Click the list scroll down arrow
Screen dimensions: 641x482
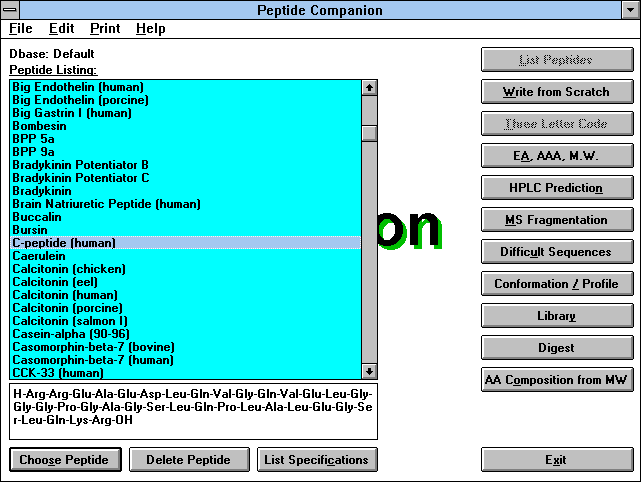[370, 371]
